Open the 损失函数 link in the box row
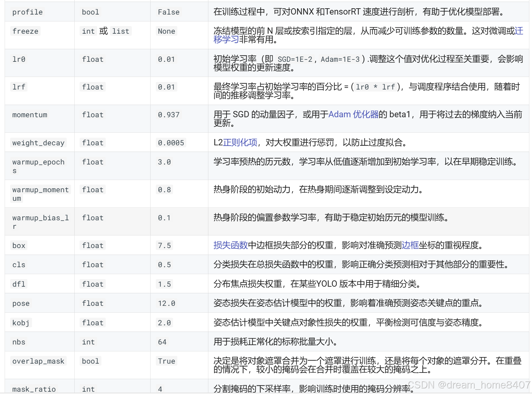This screenshot has width=532, height=394. pos(231,245)
